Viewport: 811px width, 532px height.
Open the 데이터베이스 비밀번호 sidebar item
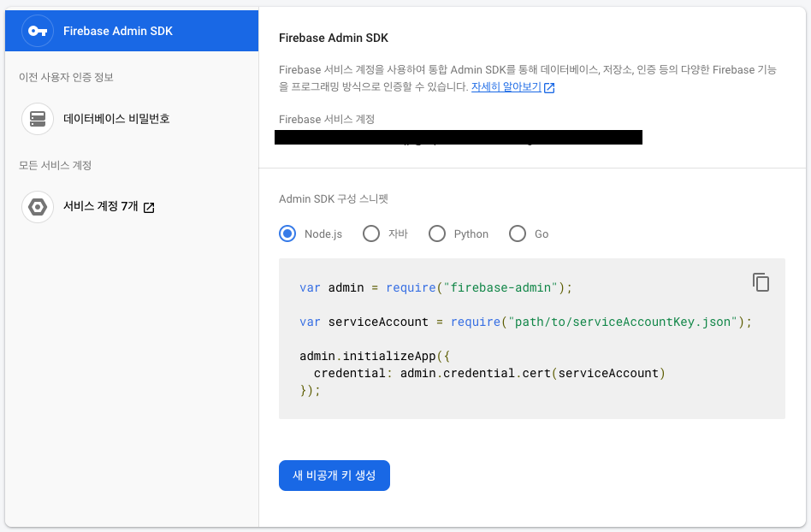[x=132, y=119]
